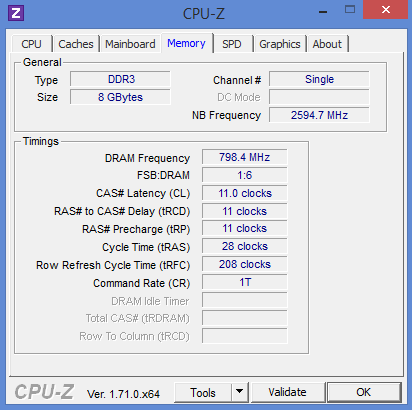Screen dimensions: 412x410
Task: Click the Tools button
Action: click(x=203, y=392)
